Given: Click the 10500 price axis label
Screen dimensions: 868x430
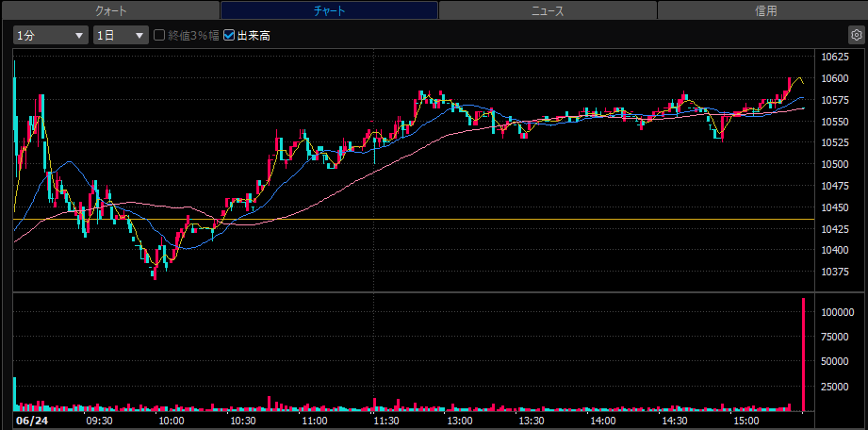Looking at the screenshot, I should [x=834, y=164].
